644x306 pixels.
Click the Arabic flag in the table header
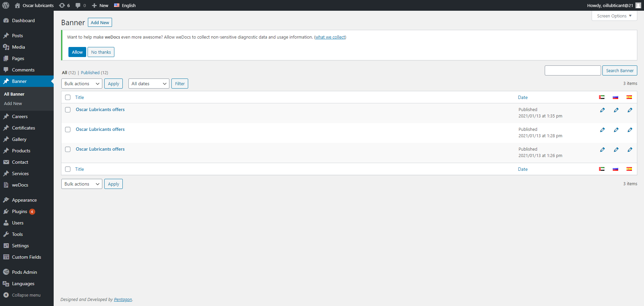[602, 97]
